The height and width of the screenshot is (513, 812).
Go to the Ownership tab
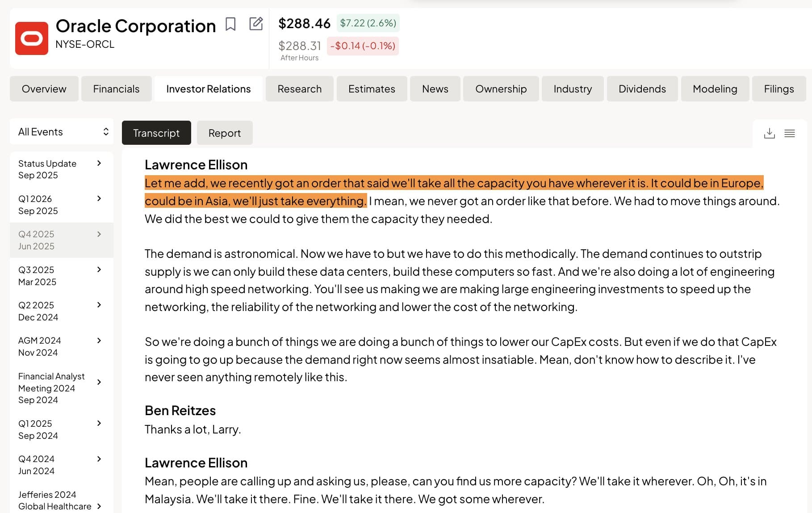coord(501,89)
